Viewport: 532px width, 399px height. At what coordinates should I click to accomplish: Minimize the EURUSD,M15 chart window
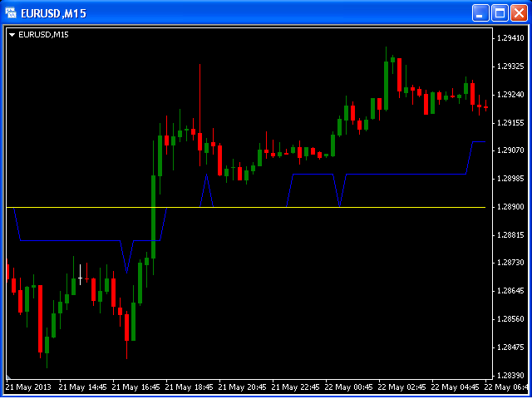pyautogui.click(x=480, y=13)
